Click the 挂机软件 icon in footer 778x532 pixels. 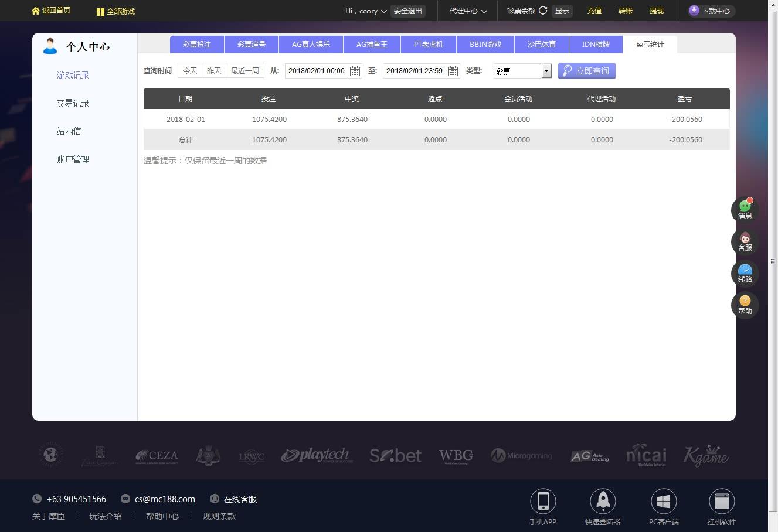(x=722, y=501)
